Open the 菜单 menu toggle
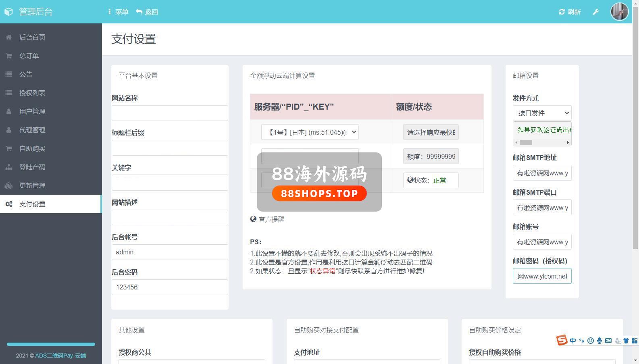Screen dimensions: 639x364 tap(118, 12)
